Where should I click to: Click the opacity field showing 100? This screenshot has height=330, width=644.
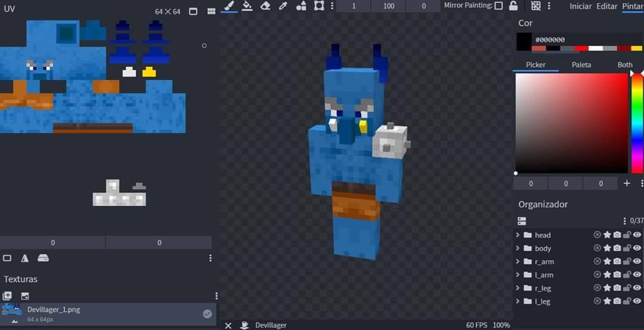(389, 6)
